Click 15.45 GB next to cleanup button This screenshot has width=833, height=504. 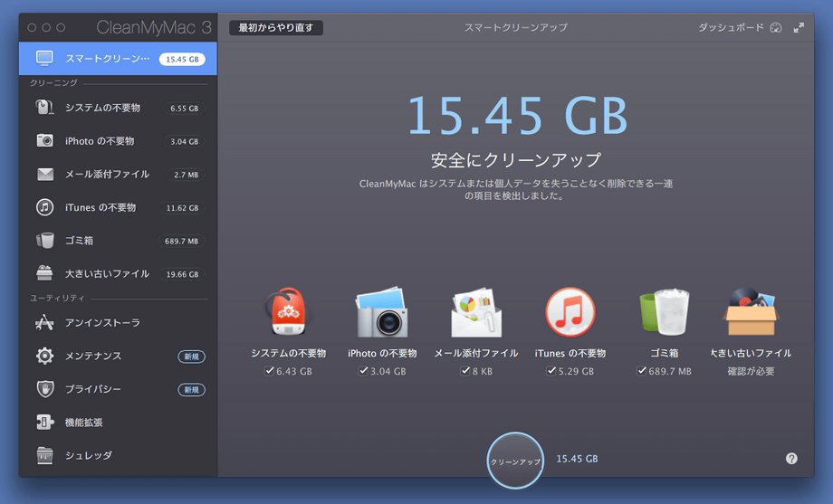coord(577,459)
